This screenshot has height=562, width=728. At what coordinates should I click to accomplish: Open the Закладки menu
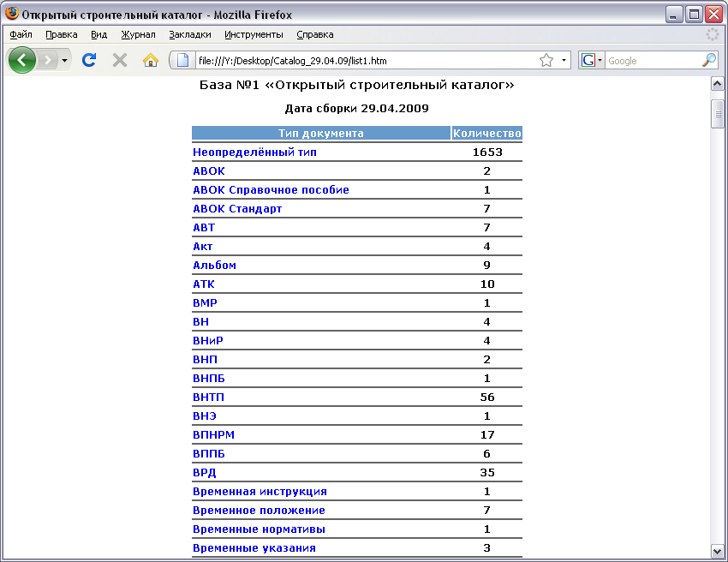pos(190,34)
